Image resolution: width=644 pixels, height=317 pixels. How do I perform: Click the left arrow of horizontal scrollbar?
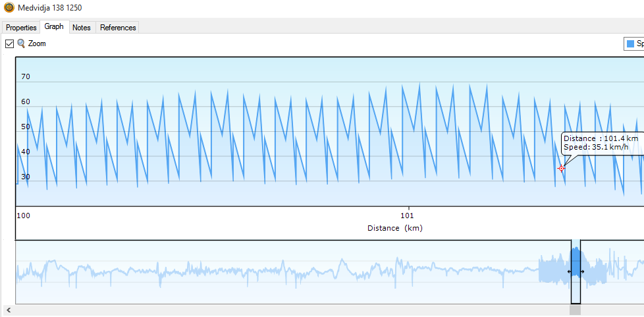click(8, 310)
